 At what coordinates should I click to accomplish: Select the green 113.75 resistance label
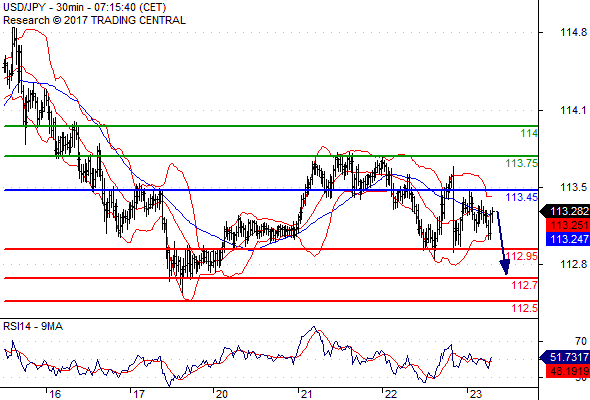coord(522,163)
